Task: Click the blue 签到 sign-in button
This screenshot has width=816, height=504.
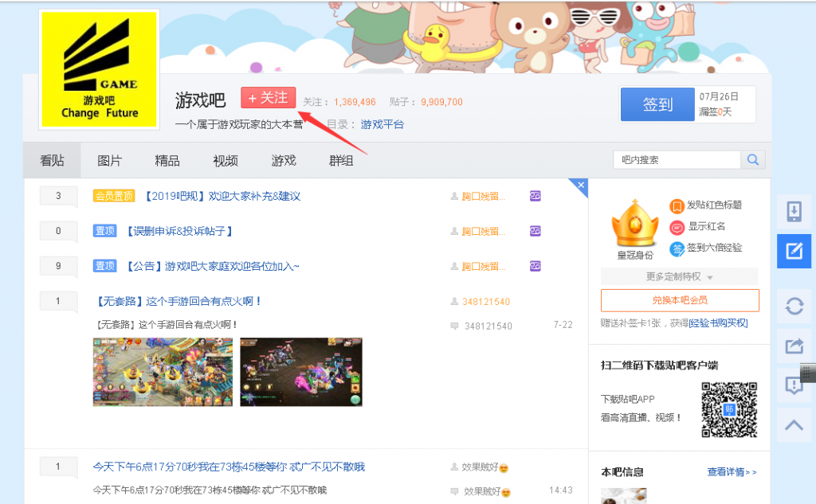Action: click(x=657, y=104)
